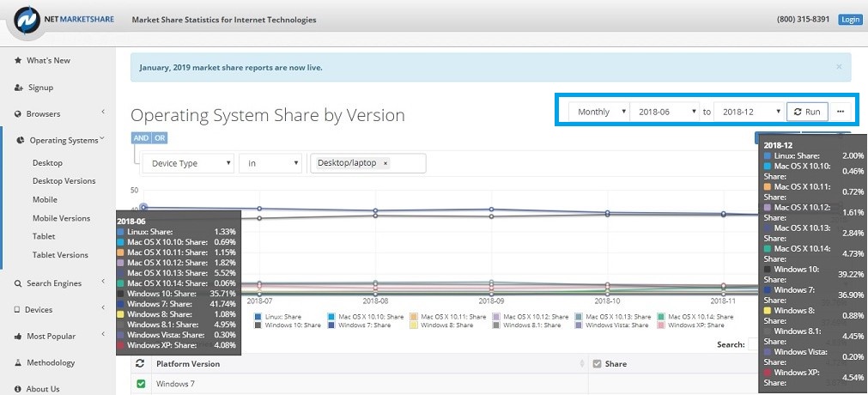
Task: Click the Signup user-plus icon
Action: [19, 88]
